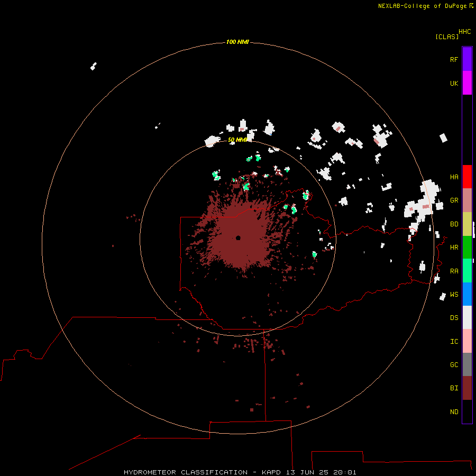The image size is (476, 476).
Task: Click the ND legend label
Action: coord(454,411)
